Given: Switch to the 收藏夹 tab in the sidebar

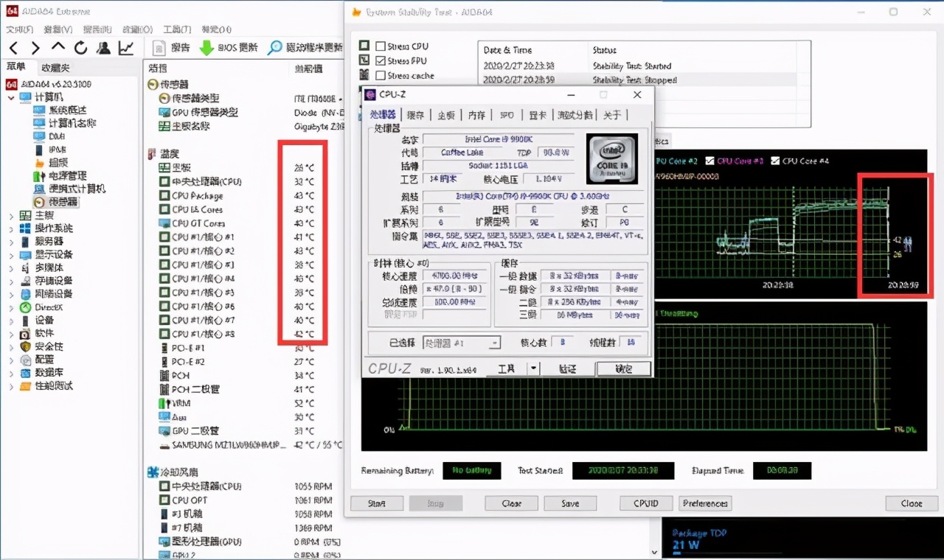Looking at the screenshot, I should click(x=55, y=68).
